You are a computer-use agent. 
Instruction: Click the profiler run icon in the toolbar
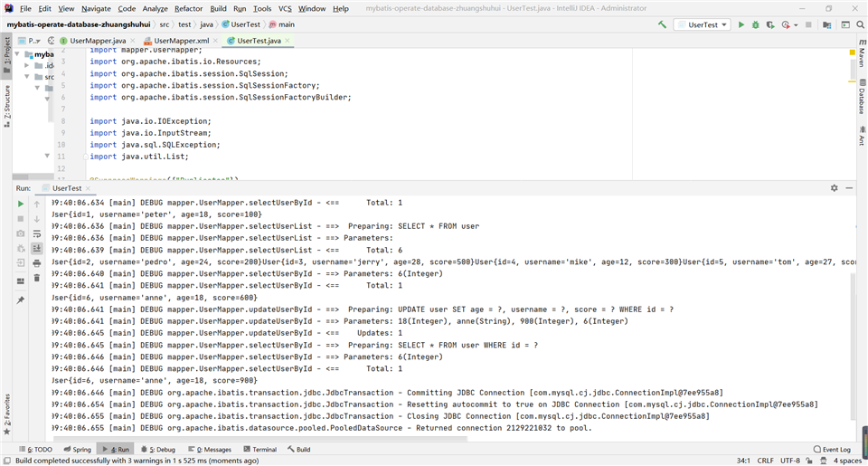[x=786, y=24]
